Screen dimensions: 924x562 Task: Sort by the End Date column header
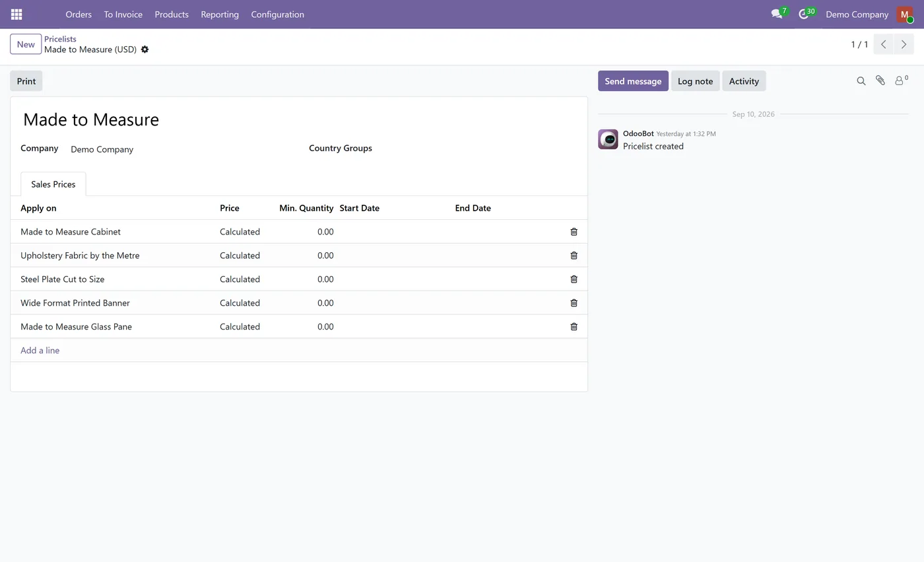pyautogui.click(x=473, y=208)
